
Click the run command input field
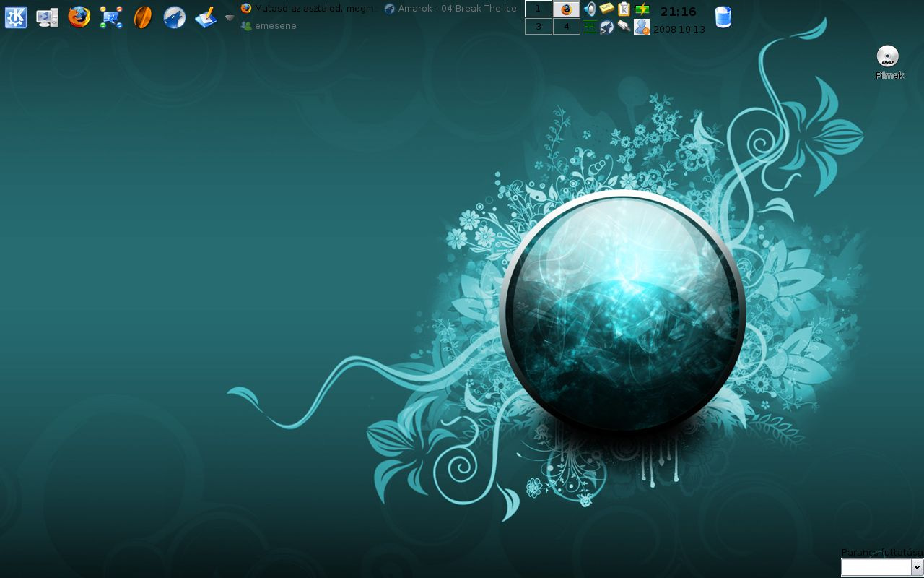click(x=876, y=567)
